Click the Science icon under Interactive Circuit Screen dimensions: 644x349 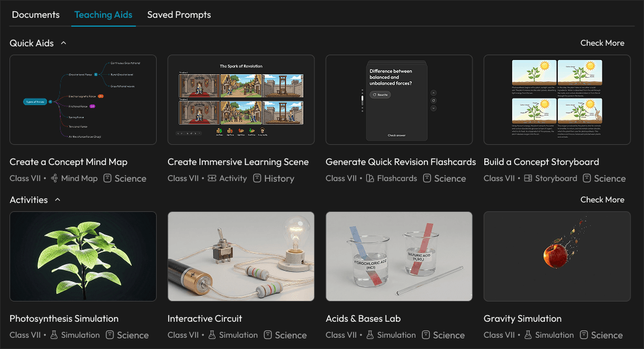(x=268, y=335)
